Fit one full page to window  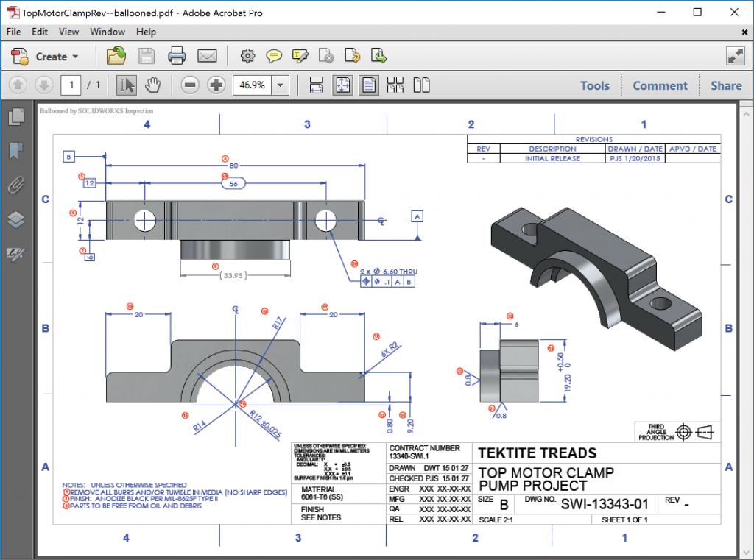(x=342, y=85)
